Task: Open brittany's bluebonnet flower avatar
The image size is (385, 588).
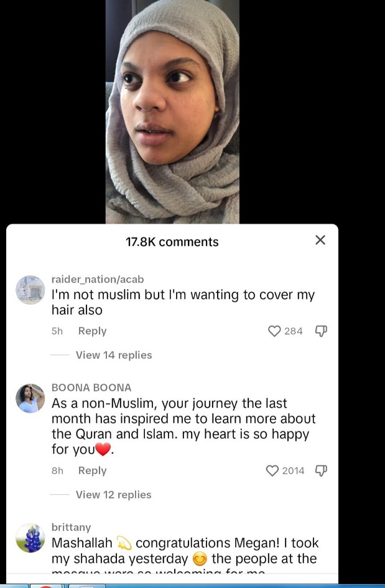Action: (x=30, y=538)
